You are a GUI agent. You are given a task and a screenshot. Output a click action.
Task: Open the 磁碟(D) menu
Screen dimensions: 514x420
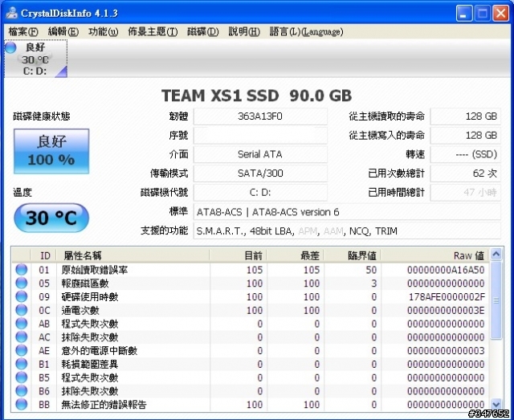(x=203, y=31)
